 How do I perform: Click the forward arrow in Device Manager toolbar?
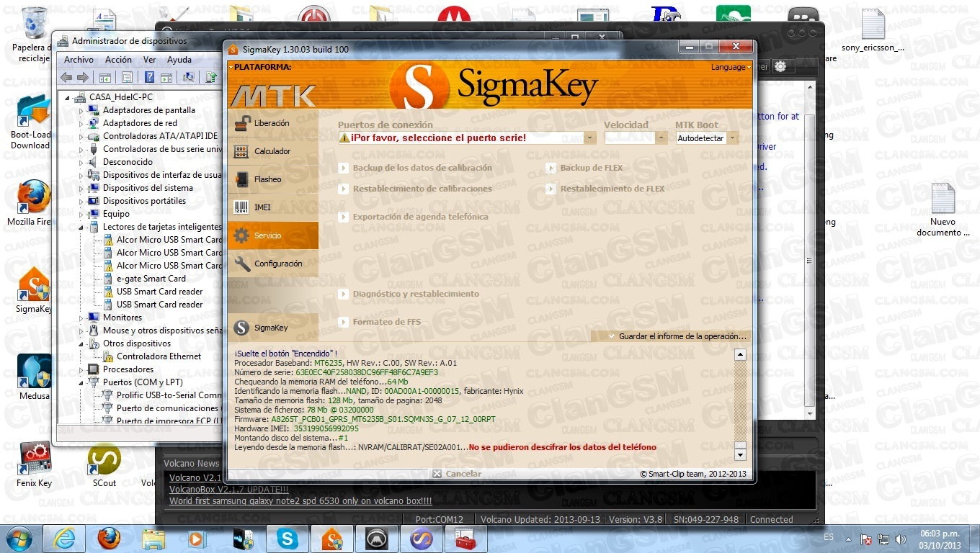pos(83,77)
